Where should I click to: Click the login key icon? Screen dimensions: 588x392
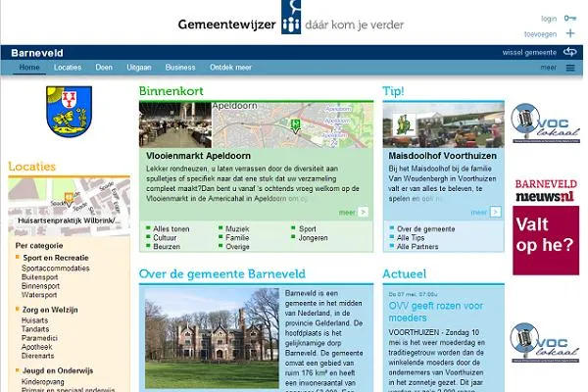coord(570,18)
